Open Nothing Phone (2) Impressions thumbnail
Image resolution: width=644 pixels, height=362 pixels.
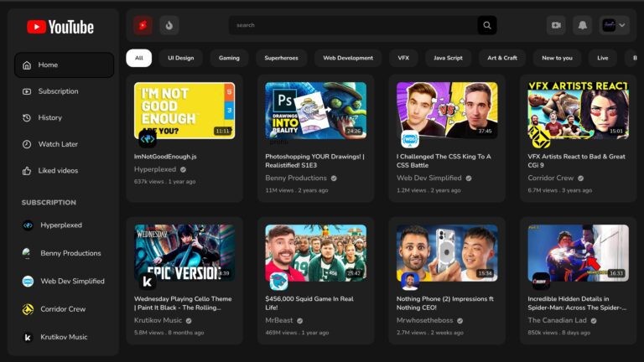pos(447,253)
